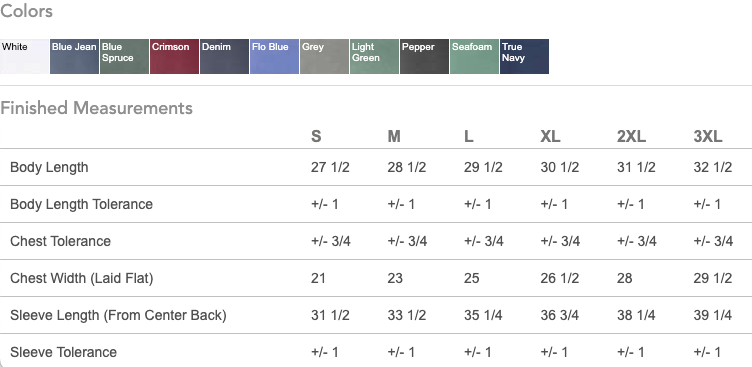Pick the Pepper color swatch
This screenshot has height=367, width=752.
click(424, 57)
